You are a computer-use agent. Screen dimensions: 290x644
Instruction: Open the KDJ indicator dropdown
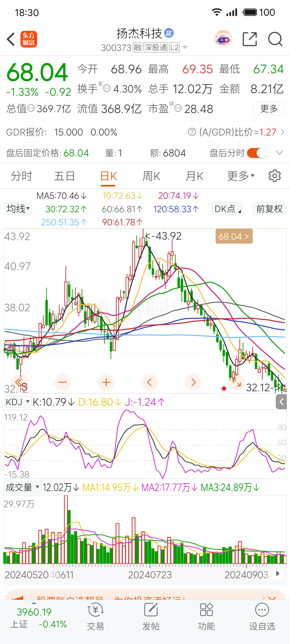click(18, 402)
